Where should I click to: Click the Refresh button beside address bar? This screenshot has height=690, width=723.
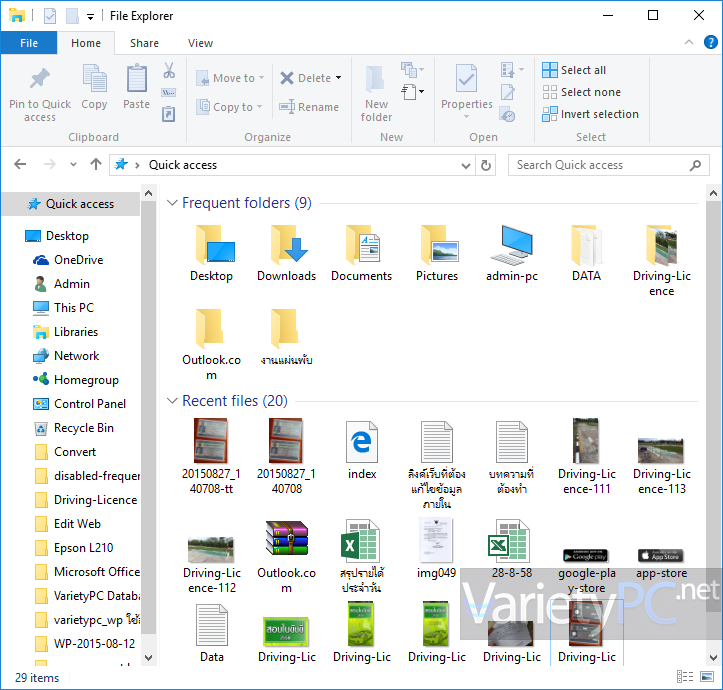486,165
